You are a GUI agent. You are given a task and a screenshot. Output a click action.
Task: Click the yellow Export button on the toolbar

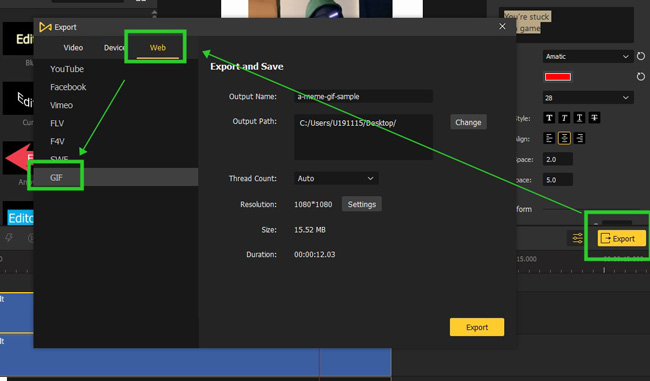(x=621, y=238)
